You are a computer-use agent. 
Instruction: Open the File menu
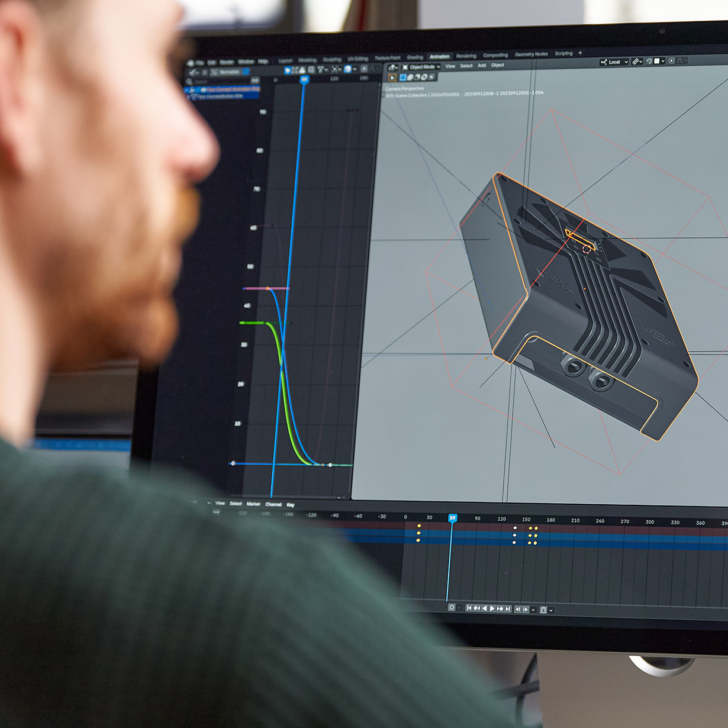(200, 63)
